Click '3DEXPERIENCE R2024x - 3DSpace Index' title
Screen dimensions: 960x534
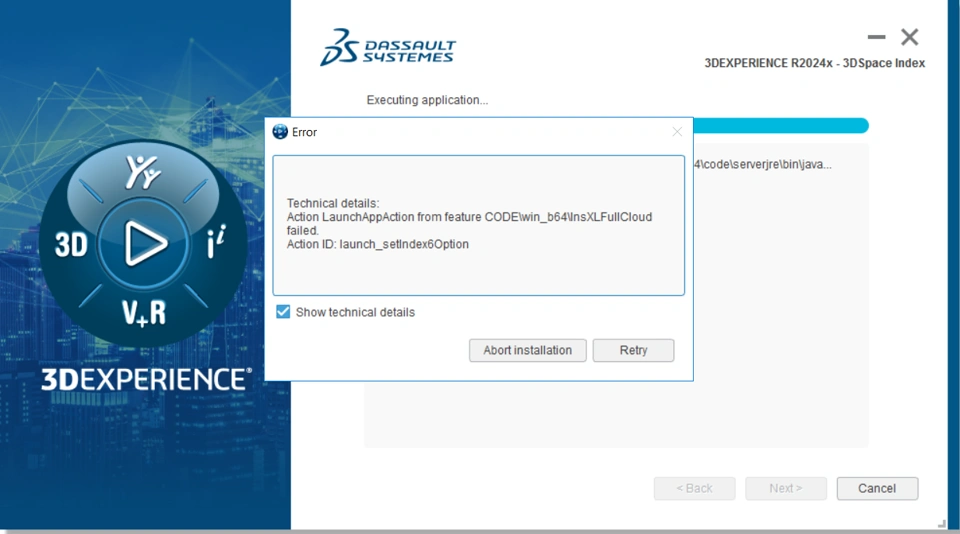tap(814, 63)
